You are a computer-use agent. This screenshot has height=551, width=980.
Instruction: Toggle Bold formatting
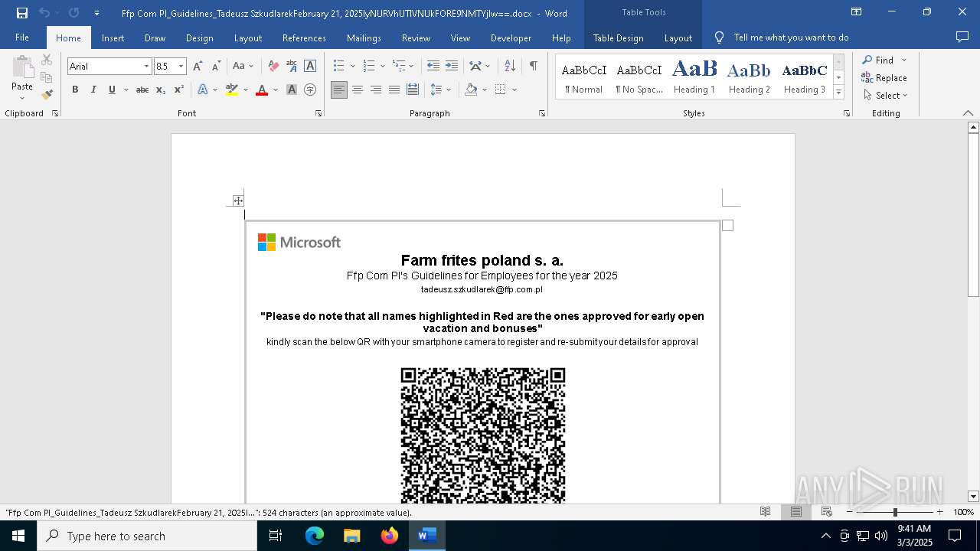[75, 90]
